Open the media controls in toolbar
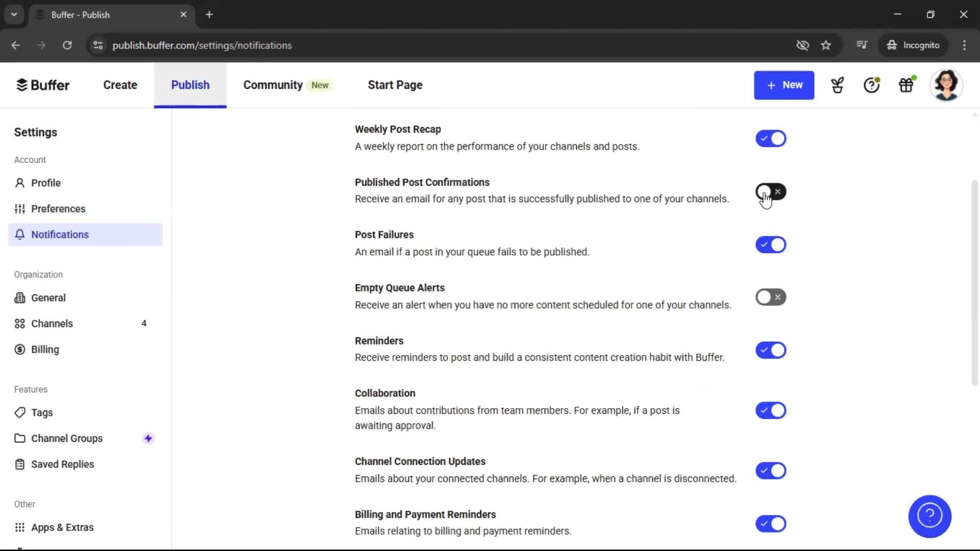 [x=861, y=45]
